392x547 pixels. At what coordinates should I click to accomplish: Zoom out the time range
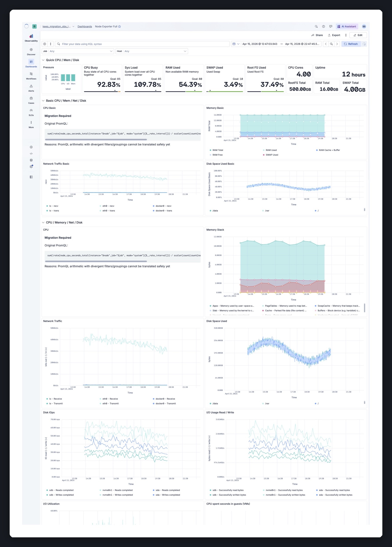332,44
